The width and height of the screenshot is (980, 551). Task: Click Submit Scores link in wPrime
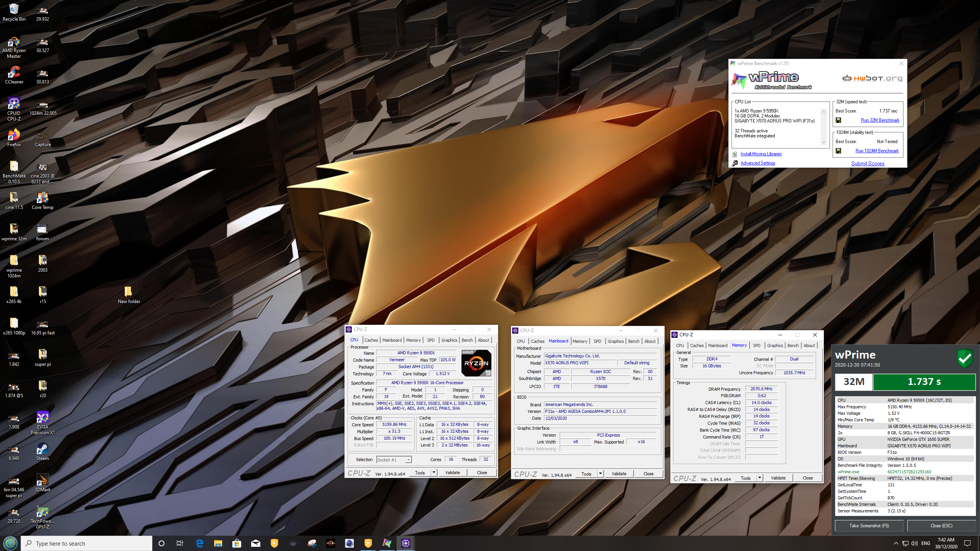pyautogui.click(x=868, y=163)
